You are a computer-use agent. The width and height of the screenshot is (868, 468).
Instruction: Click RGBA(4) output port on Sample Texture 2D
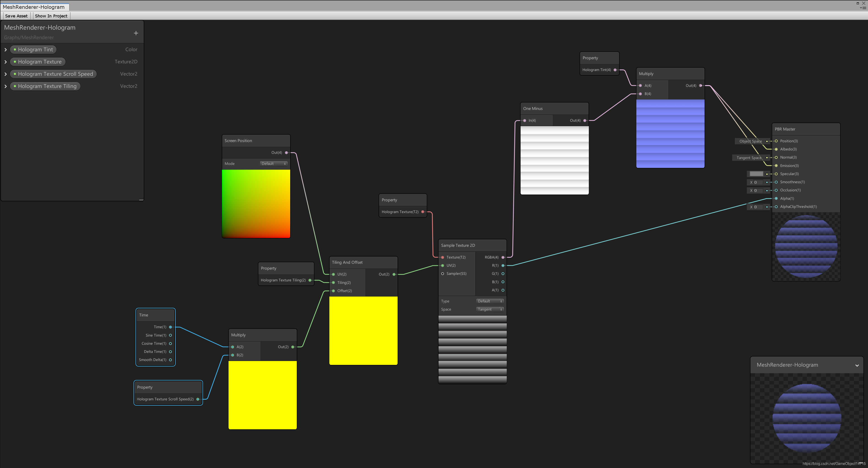point(503,257)
